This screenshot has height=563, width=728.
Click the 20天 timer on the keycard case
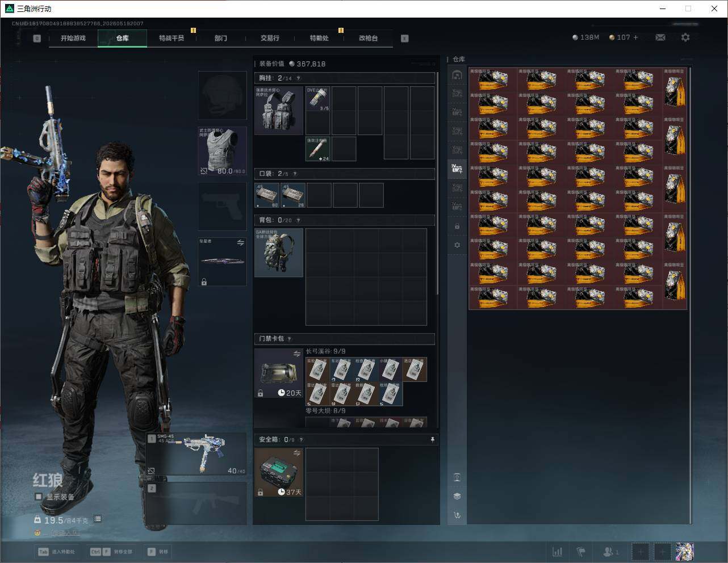pos(290,393)
